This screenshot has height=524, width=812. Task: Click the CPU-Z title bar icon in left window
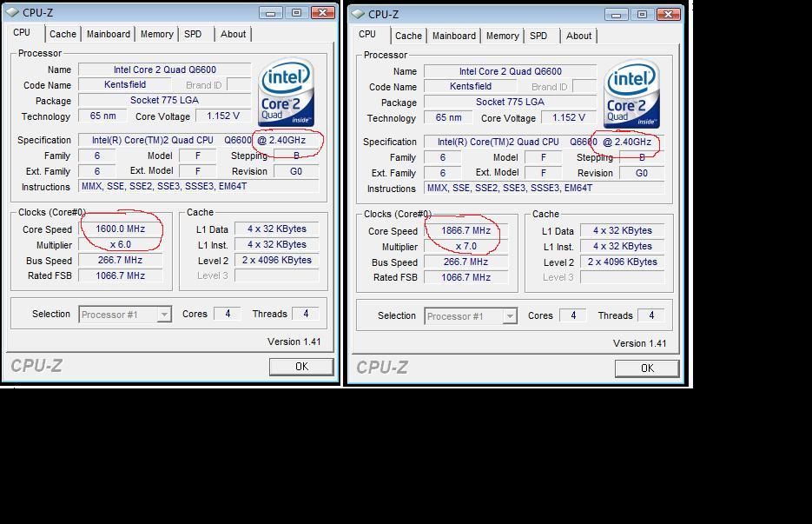tap(11, 12)
